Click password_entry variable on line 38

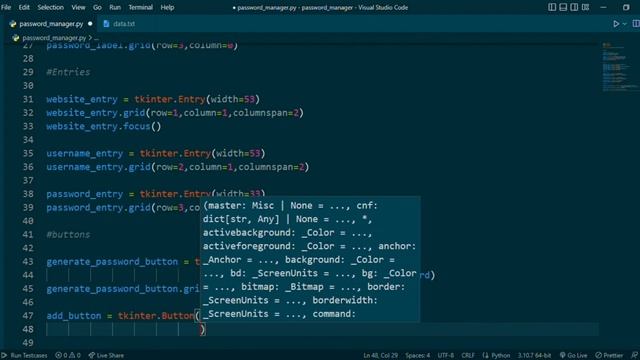[84, 194]
